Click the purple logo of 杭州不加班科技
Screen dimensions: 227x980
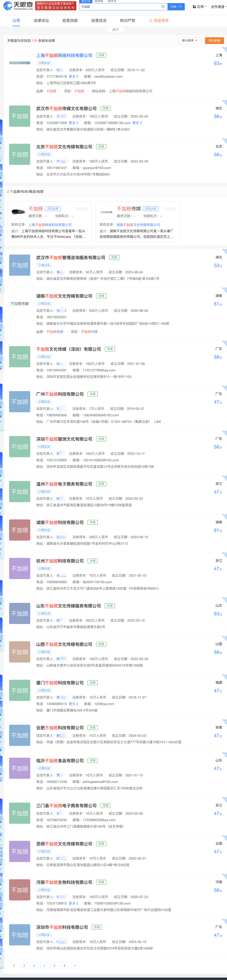[x=19, y=568]
